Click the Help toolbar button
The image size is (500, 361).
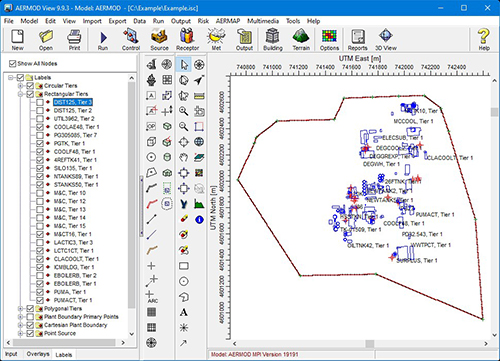pos(484,40)
